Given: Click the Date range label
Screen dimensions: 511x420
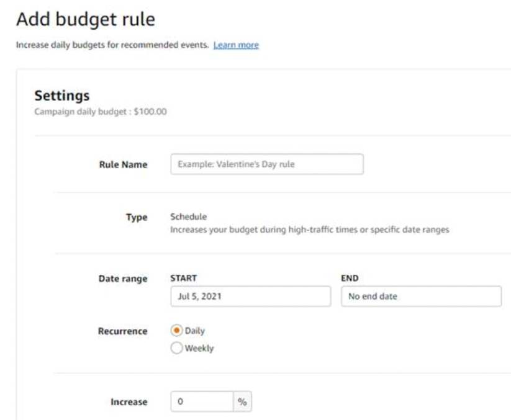Looking at the screenshot, I should click(123, 279).
